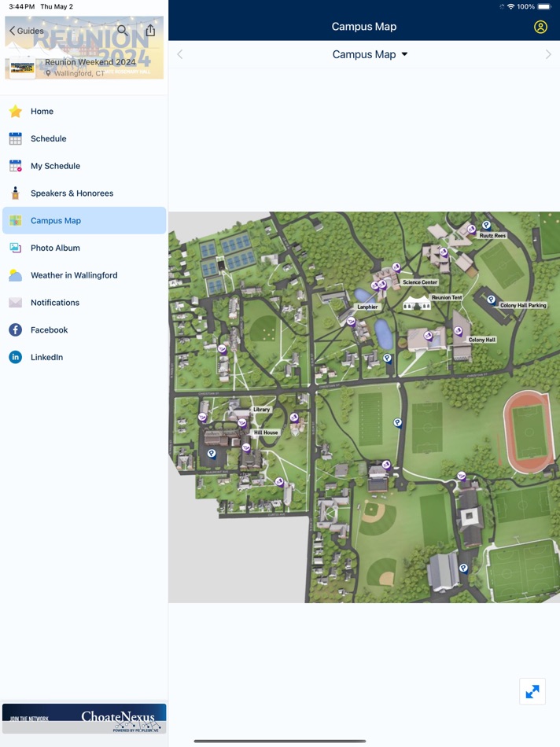Tap the Reunion Tent icon on map
Screen dimensions: 560x747
click(417, 303)
